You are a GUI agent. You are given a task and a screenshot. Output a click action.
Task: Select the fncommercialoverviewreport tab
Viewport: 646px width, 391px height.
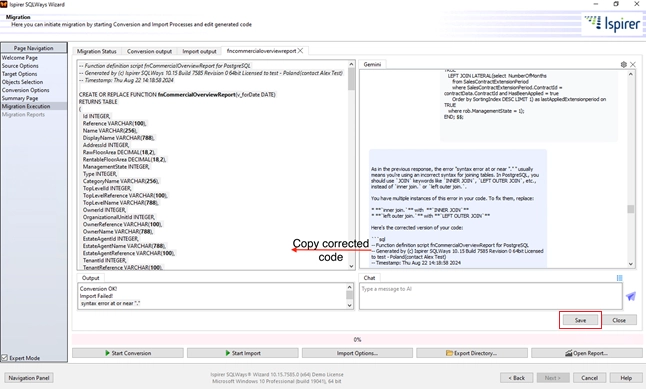[261, 51]
